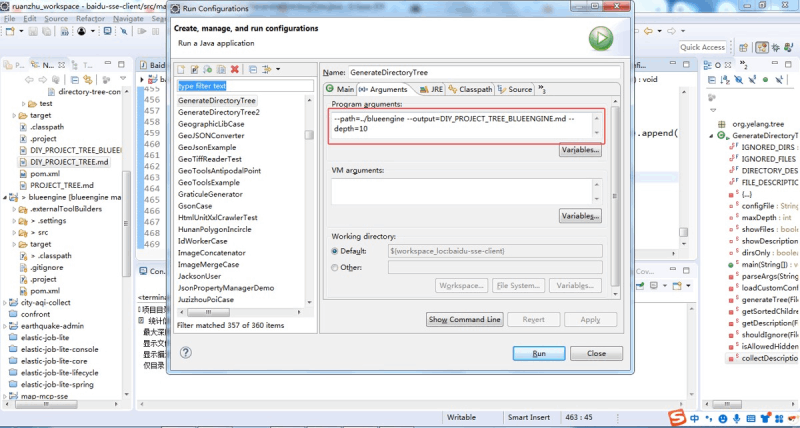Click the Run button in dialog
This screenshot has width=800, height=428.
539,353
